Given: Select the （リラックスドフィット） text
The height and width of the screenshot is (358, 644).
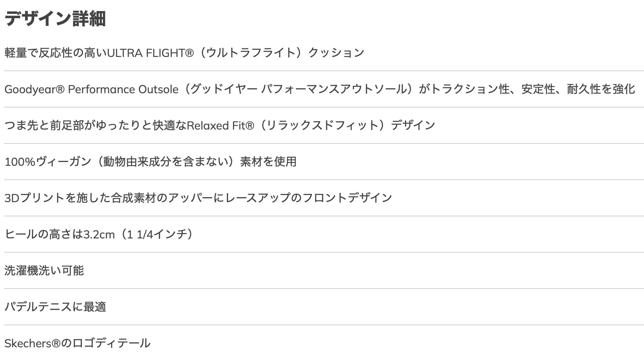Looking at the screenshot, I should pyautogui.click(x=323, y=126).
